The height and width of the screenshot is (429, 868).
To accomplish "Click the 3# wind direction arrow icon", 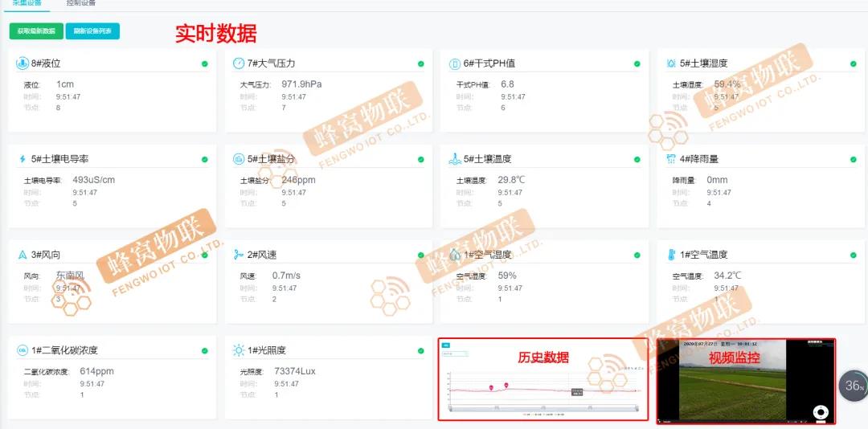I will tap(23, 255).
